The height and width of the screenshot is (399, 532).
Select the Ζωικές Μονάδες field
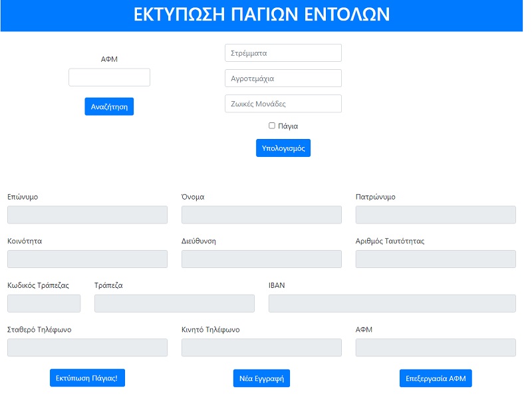(x=283, y=104)
